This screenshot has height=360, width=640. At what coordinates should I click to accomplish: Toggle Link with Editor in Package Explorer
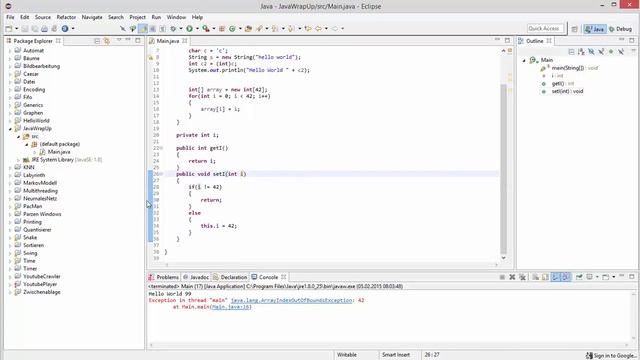point(107,41)
